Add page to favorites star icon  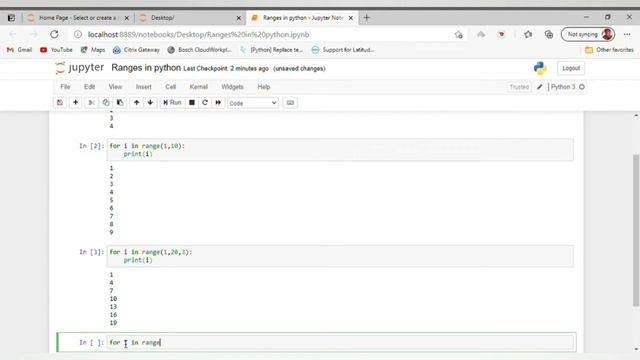tap(458, 35)
